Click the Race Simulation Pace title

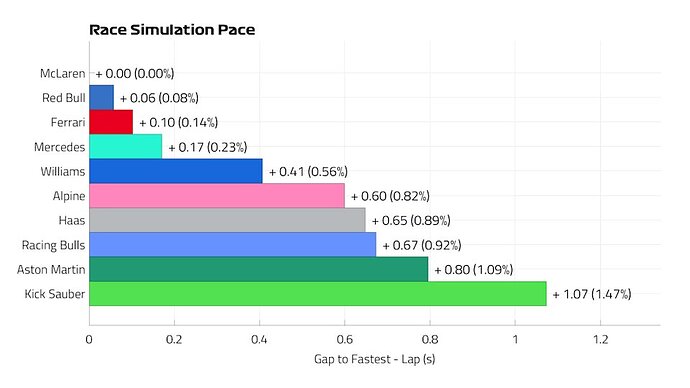click(x=172, y=30)
